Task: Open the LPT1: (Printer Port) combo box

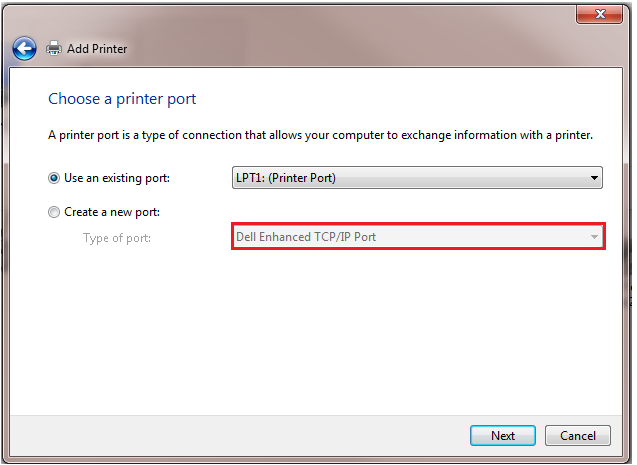Action: (x=410, y=178)
